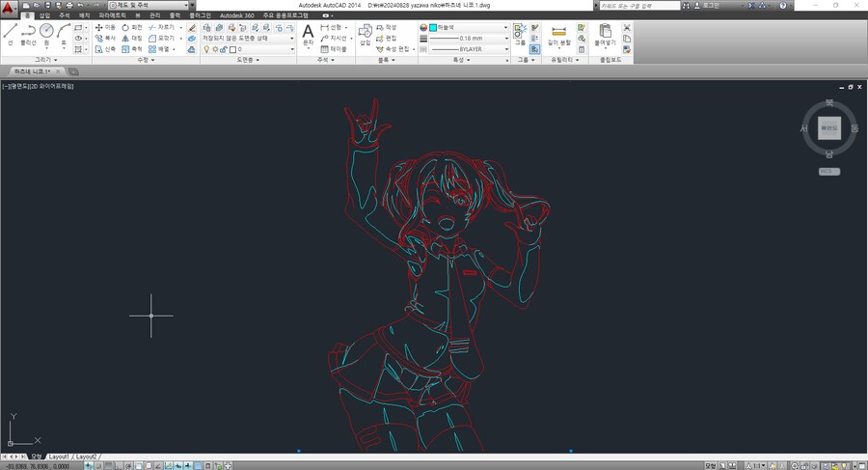Switch to the 파라메트릭 ribbon tab
This screenshot has width=868, height=470.
[113, 15]
